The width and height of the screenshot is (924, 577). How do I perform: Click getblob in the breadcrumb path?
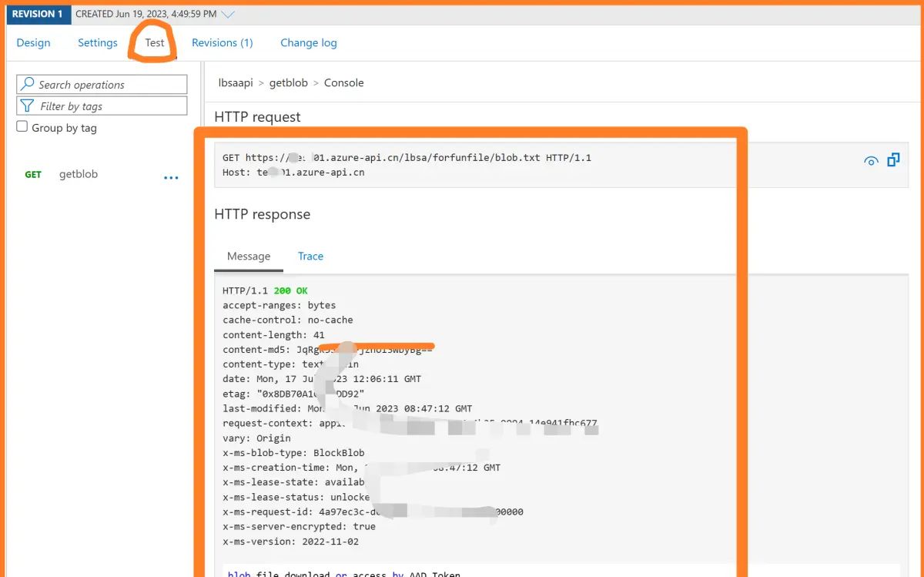pos(289,83)
